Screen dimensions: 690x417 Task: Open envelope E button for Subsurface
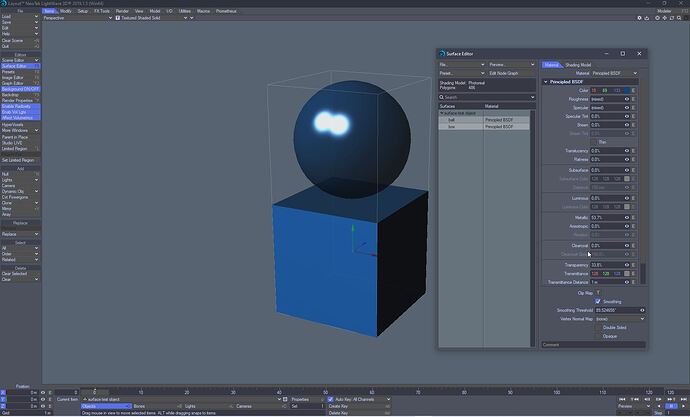(634, 170)
